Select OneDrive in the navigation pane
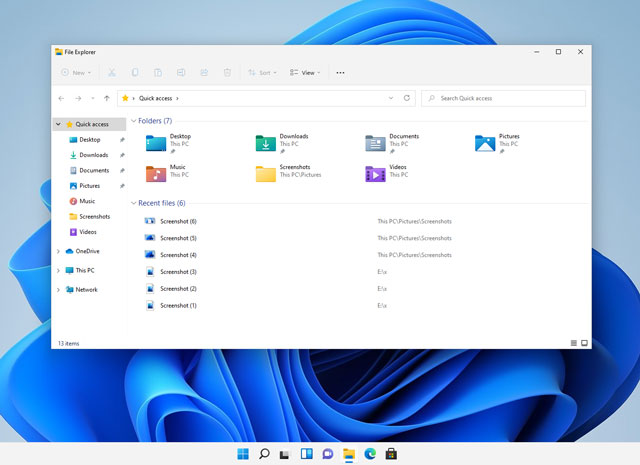 [87, 251]
